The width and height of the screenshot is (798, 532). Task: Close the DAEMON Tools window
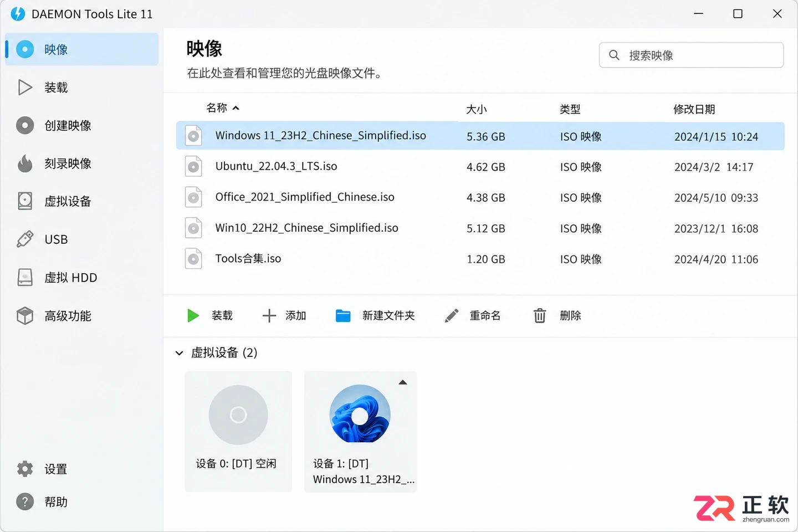coord(777,14)
